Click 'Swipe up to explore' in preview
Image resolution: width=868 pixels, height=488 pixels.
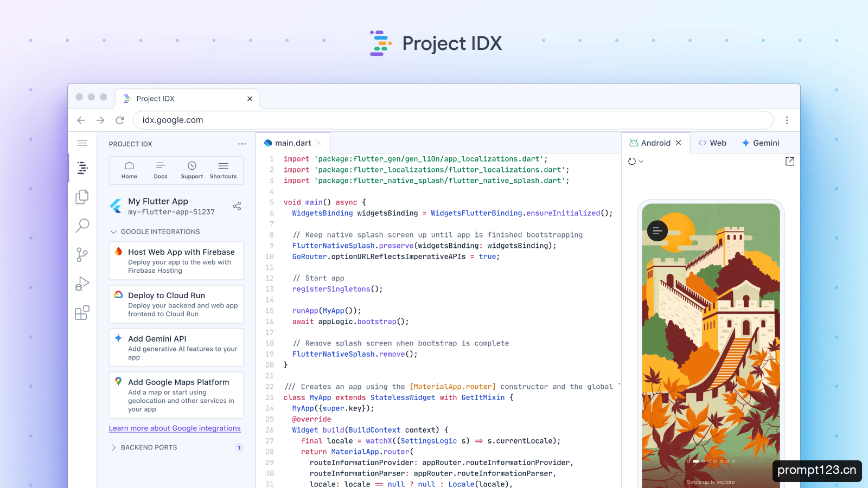pyautogui.click(x=711, y=482)
